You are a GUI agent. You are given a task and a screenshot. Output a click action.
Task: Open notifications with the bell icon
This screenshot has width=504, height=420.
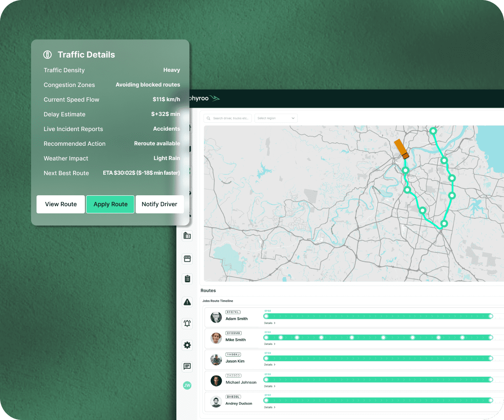187,323
